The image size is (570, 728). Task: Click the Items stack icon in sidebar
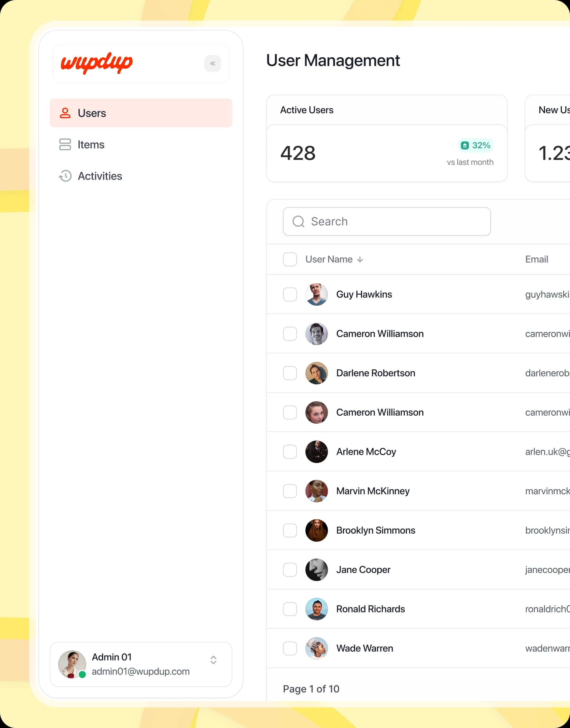(x=65, y=144)
